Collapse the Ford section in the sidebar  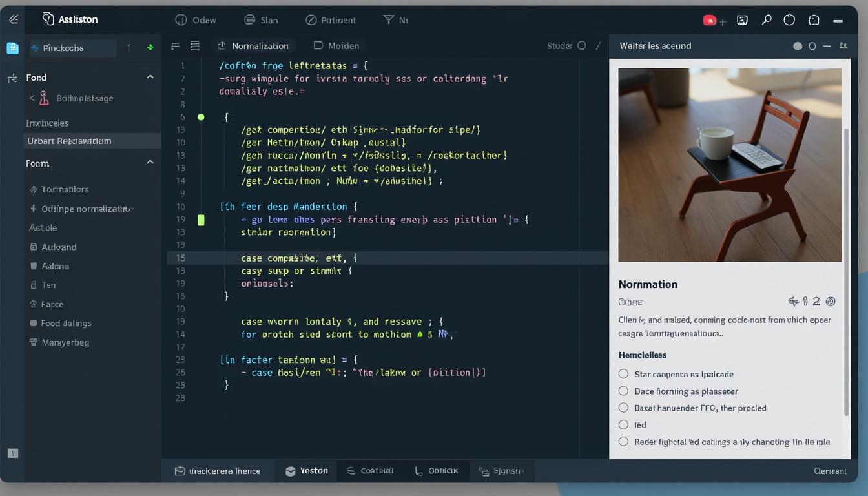150,76
